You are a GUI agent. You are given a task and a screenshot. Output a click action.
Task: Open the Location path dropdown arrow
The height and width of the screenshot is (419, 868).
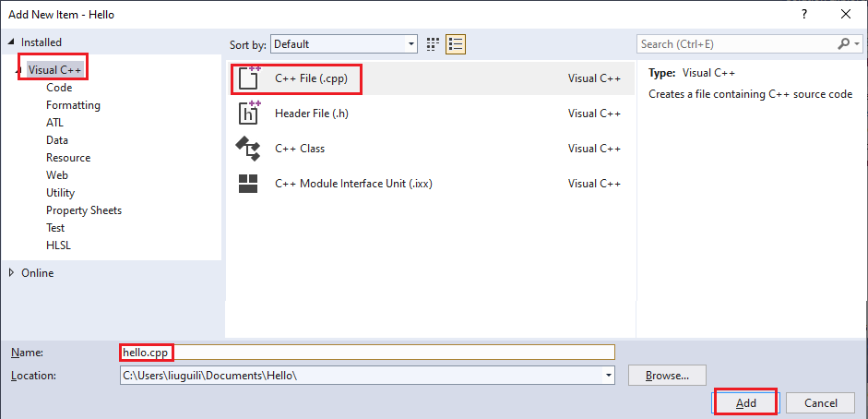(x=609, y=376)
